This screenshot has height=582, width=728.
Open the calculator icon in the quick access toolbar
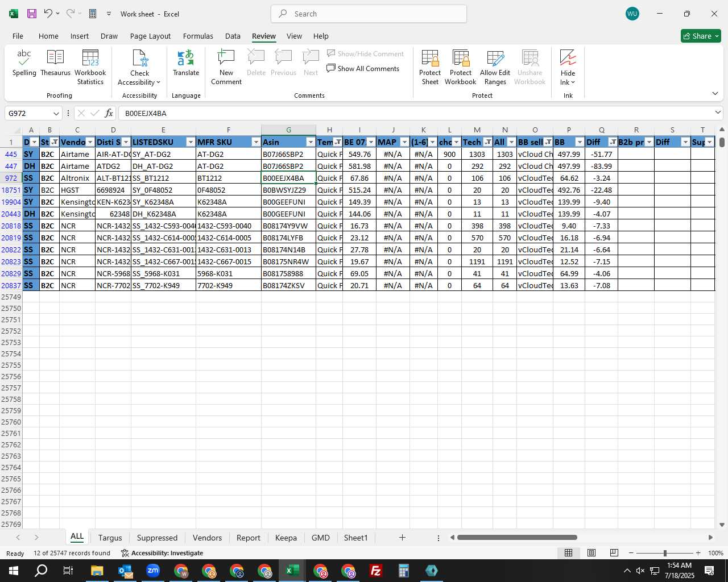pos(93,14)
